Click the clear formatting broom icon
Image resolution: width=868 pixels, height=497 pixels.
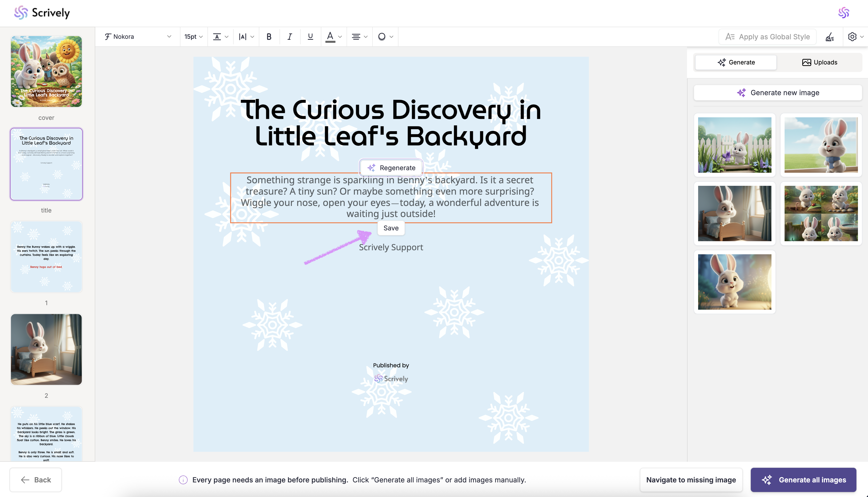point(830,37)
